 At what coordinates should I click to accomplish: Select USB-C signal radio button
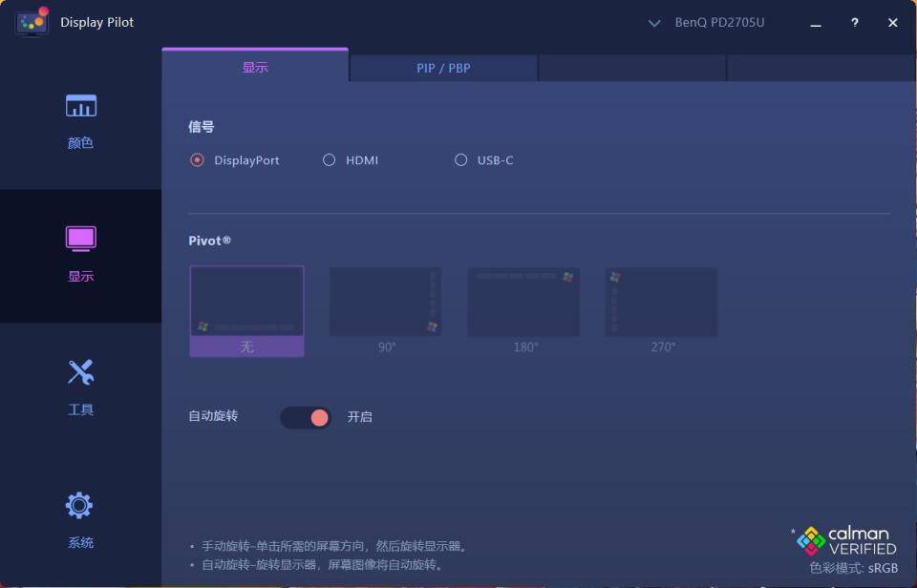(x=461, y=160)
